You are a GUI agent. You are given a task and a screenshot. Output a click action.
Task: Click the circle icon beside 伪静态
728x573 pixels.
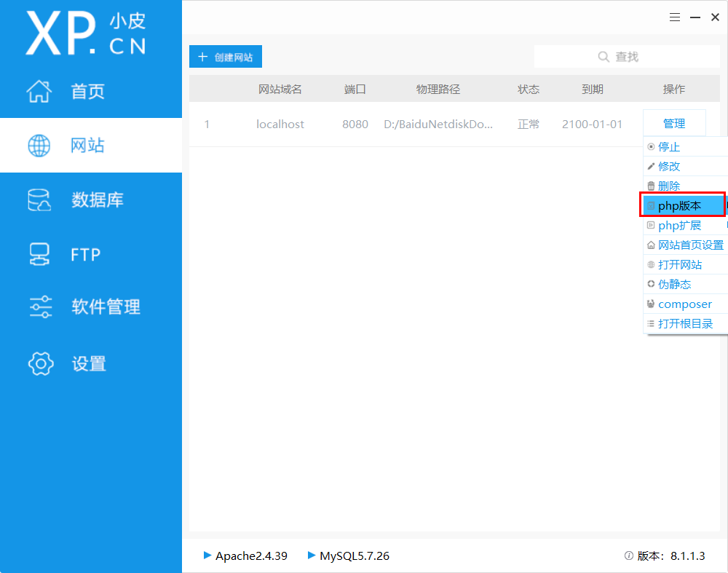651,284
